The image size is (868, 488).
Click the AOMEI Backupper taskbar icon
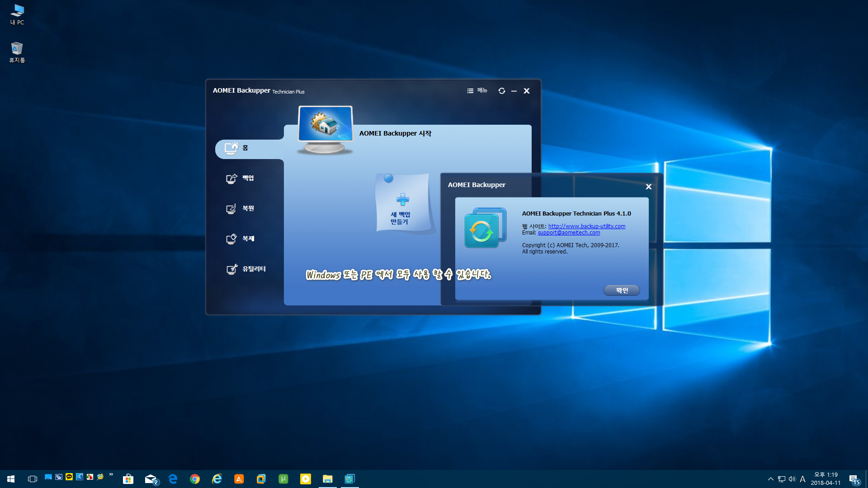point(350,479)
